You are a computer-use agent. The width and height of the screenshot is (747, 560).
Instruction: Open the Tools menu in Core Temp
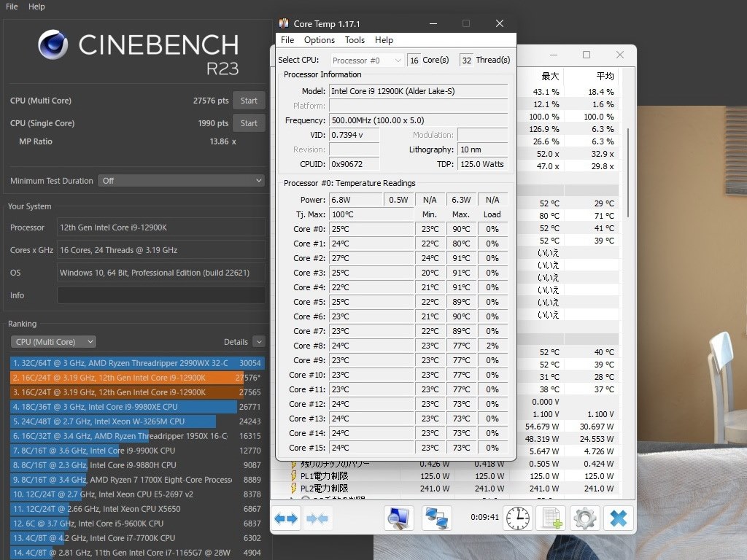(x=355, y=40)
